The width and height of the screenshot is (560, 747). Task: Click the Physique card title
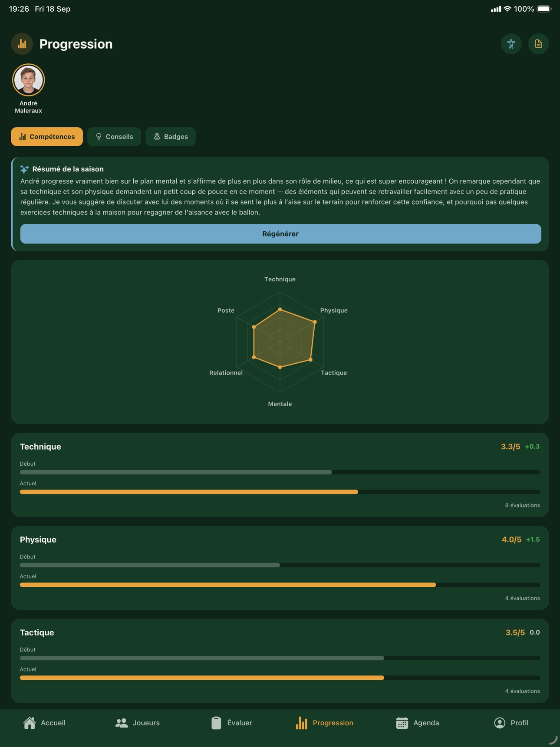(38, 540)
